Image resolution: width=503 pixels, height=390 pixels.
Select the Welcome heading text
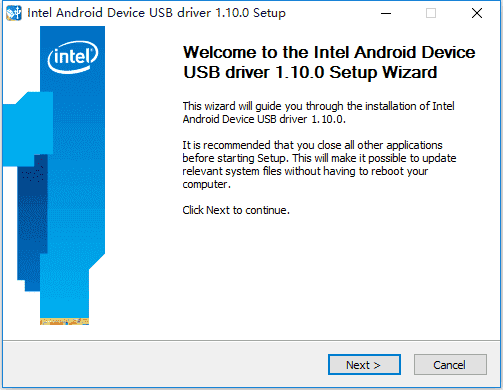pyautogui.click(x=329, y=62)
